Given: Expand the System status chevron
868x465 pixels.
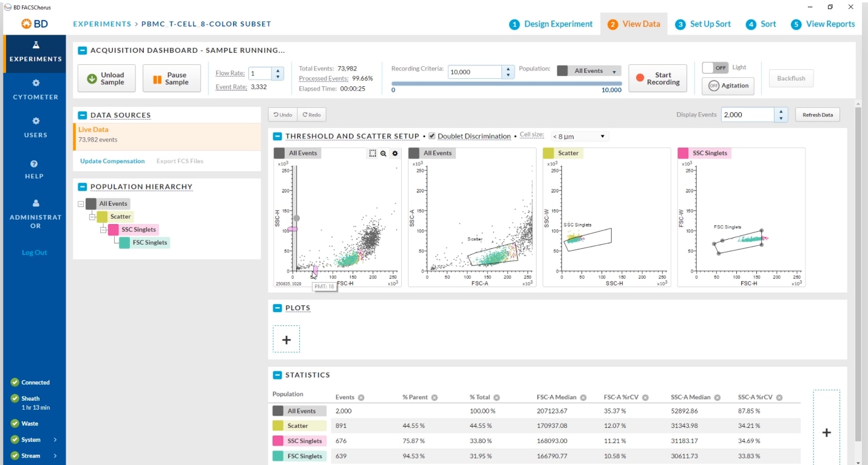Looking at the screenshot, I should pyautogui.click(x=55, y=440).
